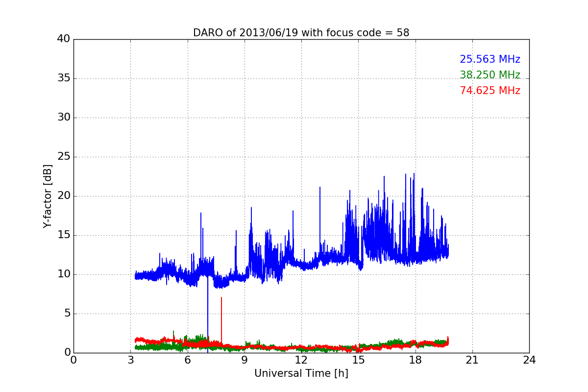
Task: Select the 74.625 MHz legend label
Action: (490, 91)
